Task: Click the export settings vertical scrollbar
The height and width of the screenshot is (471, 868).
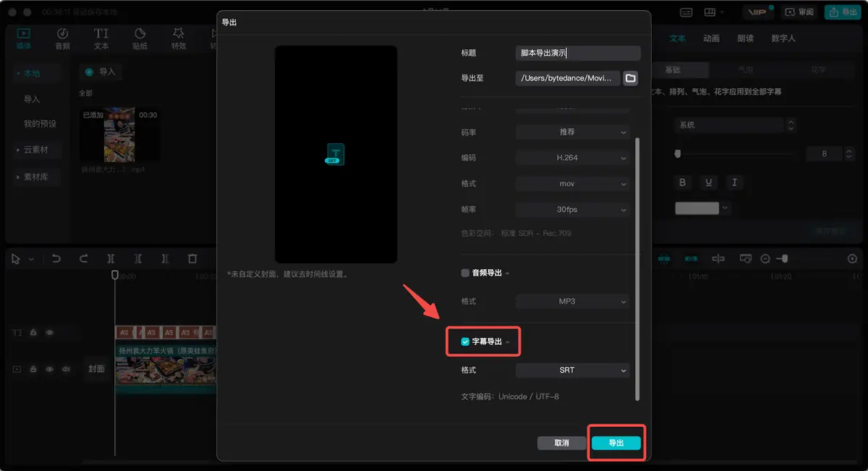Action: pyautogui.click(x=637, y=268)
